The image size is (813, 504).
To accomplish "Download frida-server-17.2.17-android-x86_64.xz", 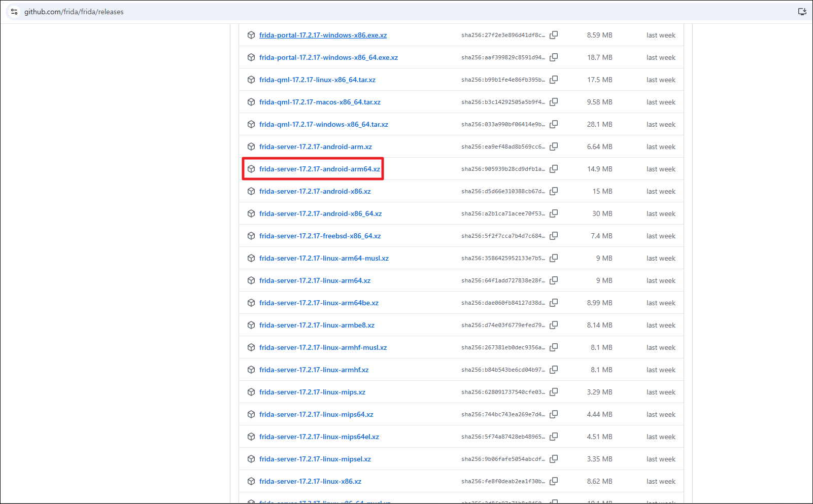I will (x=321, y=213).
